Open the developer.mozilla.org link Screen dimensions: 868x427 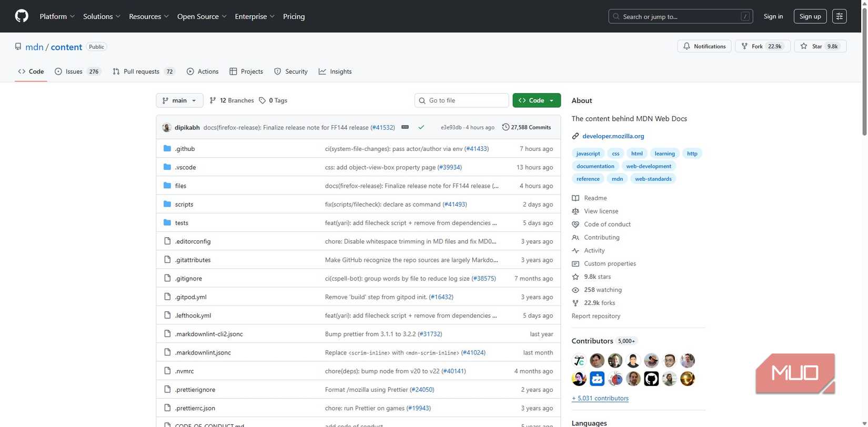(x=613, y=136)
